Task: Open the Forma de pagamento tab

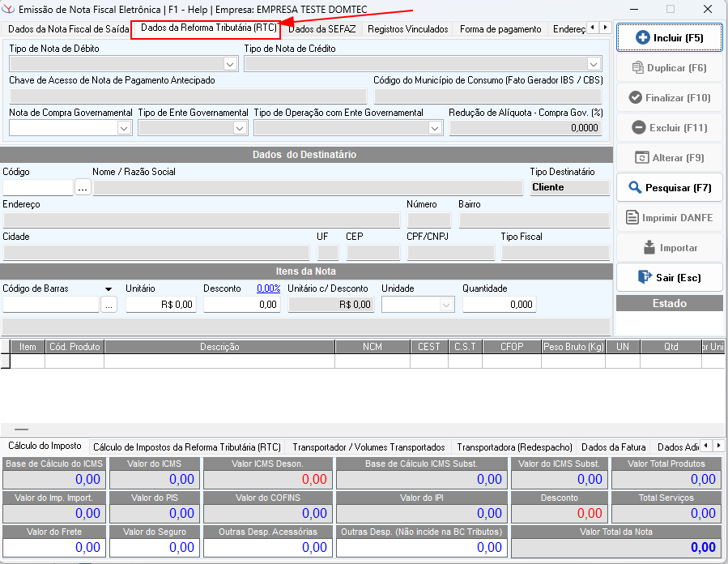Action: point(500,29)
